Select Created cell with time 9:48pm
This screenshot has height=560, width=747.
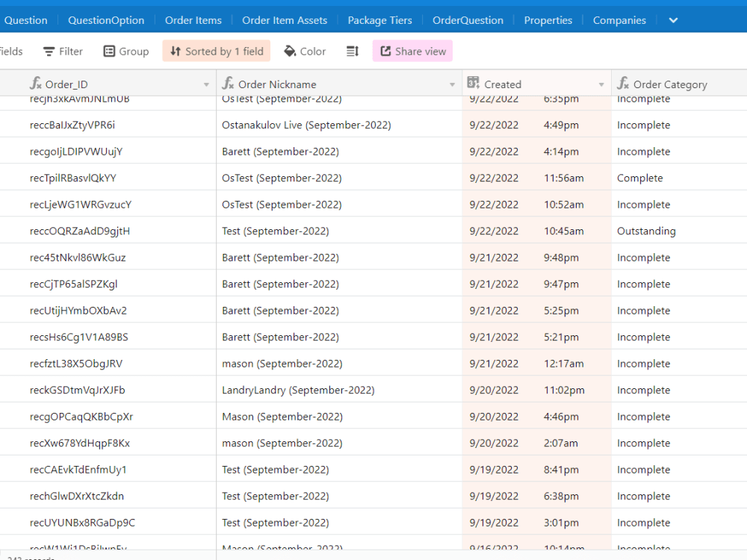pos(537,258)
